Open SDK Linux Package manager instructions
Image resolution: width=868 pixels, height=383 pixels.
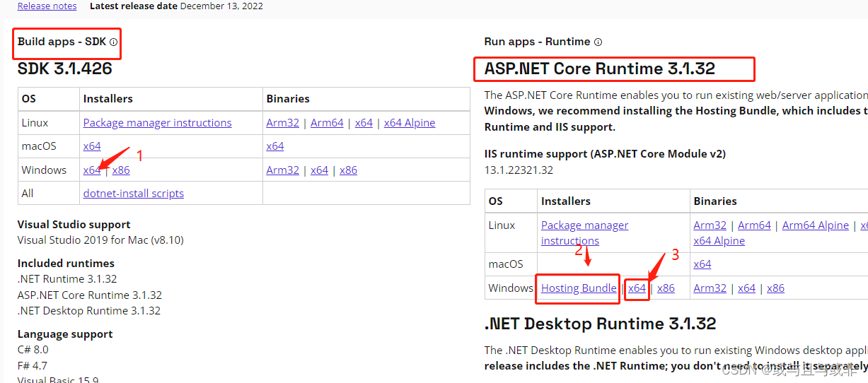157,122
